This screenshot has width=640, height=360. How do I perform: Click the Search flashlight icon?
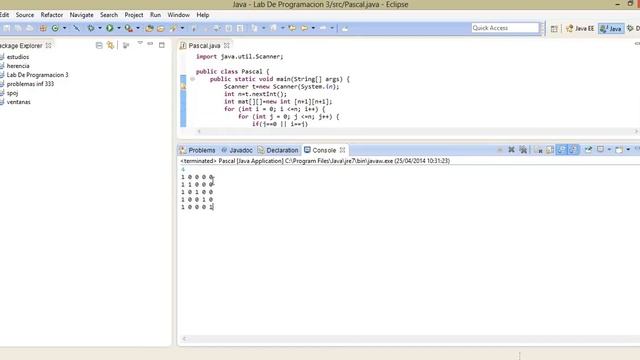[173, 28]
